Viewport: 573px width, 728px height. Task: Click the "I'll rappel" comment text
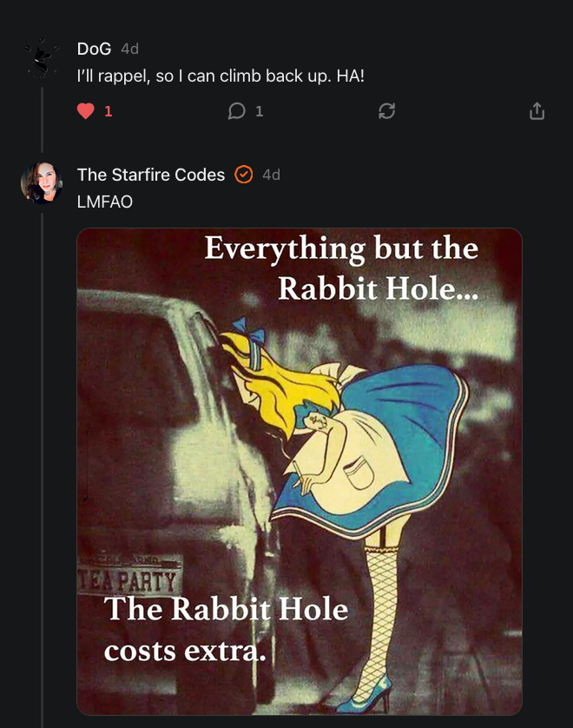[221, 76]
